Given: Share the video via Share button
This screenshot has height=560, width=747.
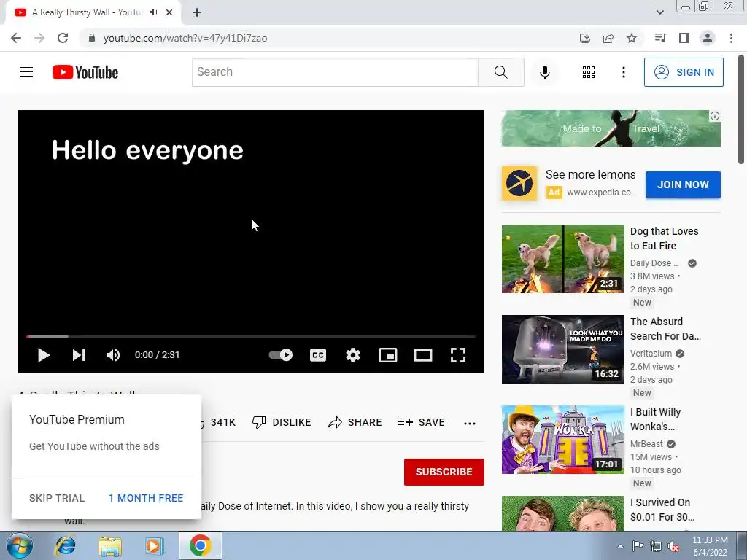Looking at the screenshot, I should point(355,422).
